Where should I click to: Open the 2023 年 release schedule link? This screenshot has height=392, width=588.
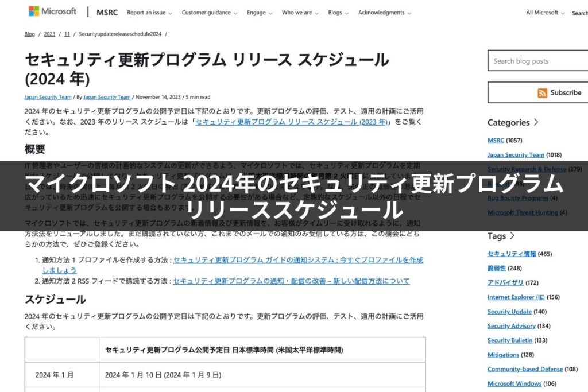pos(291,122)
